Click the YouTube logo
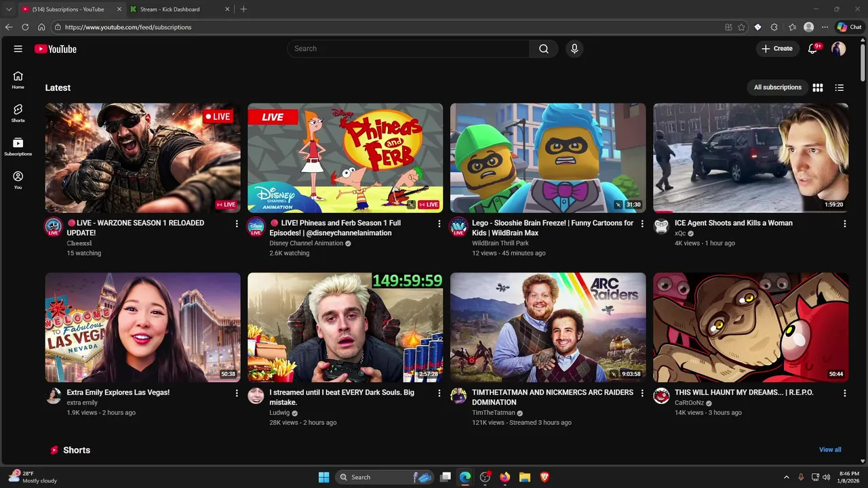Viewport: 868px width, 488px height. pos(56,49)
